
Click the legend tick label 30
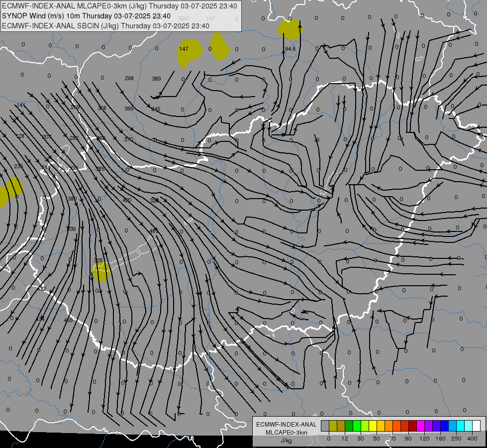coord(361,439)
